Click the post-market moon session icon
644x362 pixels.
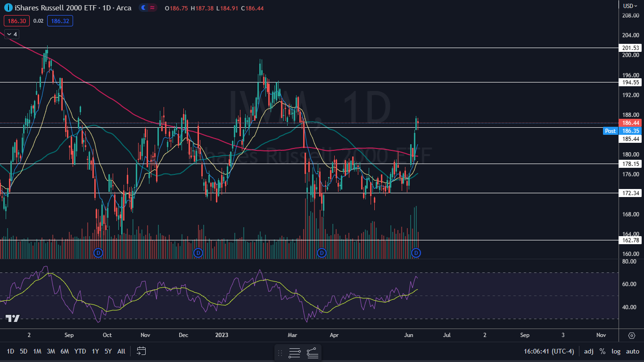pos(143,8)
